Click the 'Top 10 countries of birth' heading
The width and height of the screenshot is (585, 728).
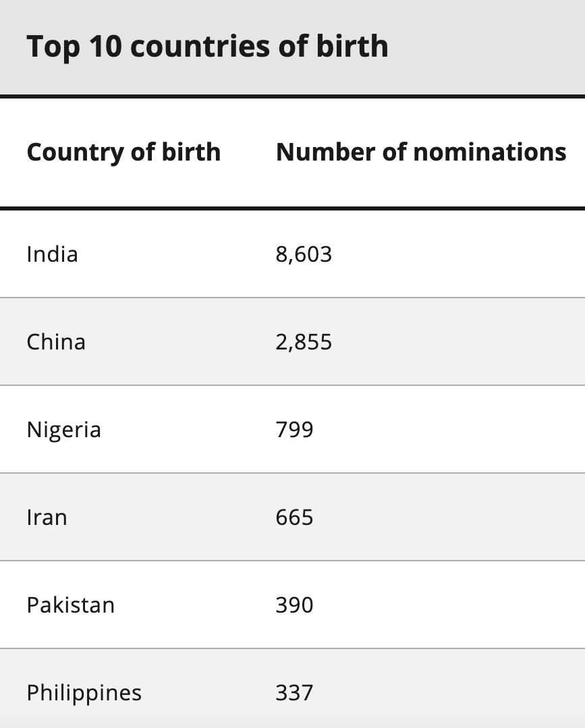click(x=207, y=47)
